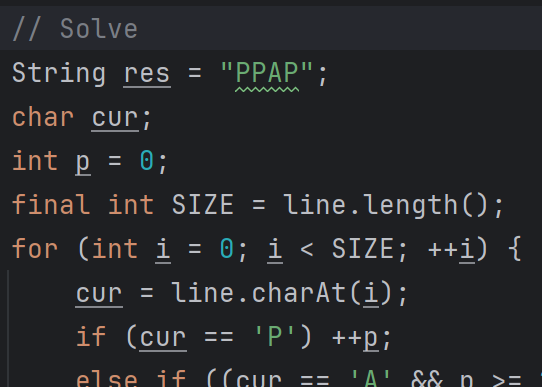542x387 pixels.
Task: Click the '// Solve' comment text
Action: point(75,29)
